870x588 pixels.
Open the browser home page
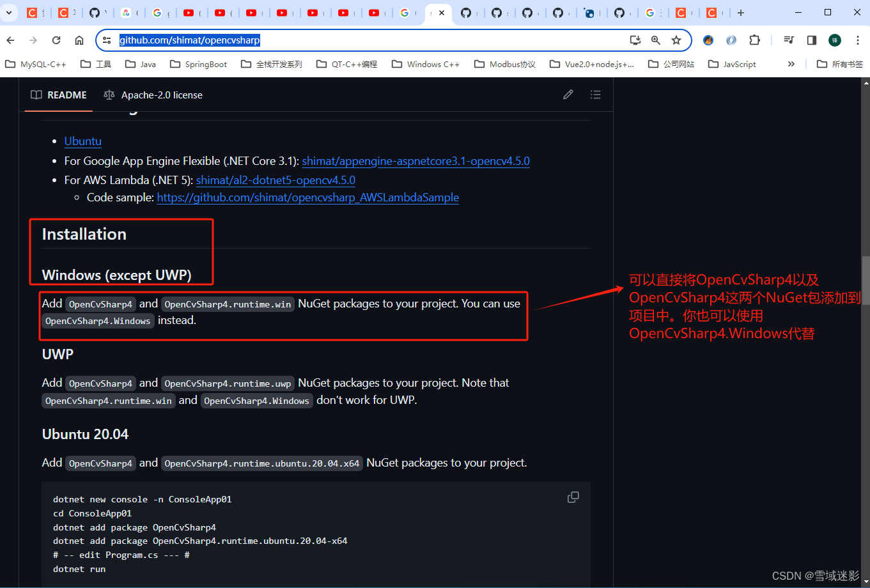pos(79,40)
